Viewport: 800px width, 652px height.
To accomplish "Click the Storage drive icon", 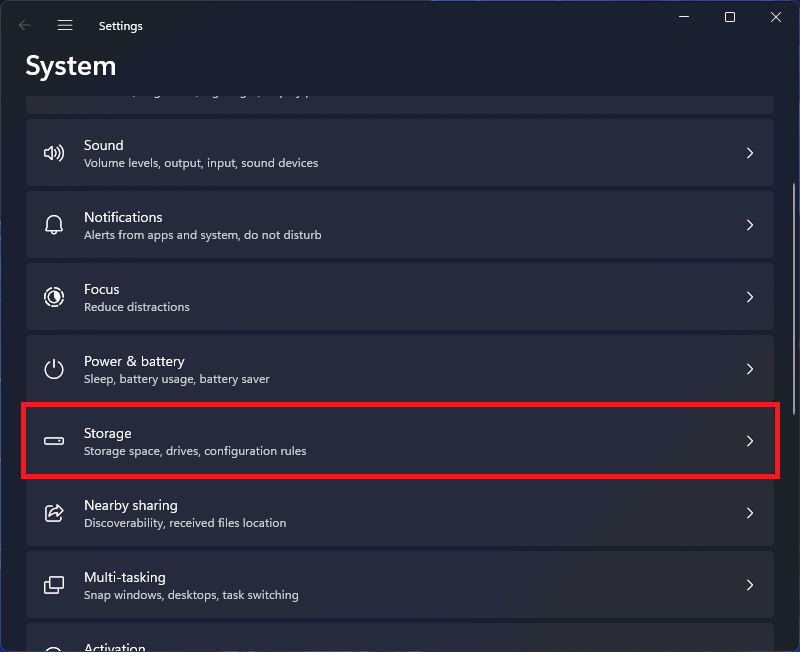I will (54, 441).
